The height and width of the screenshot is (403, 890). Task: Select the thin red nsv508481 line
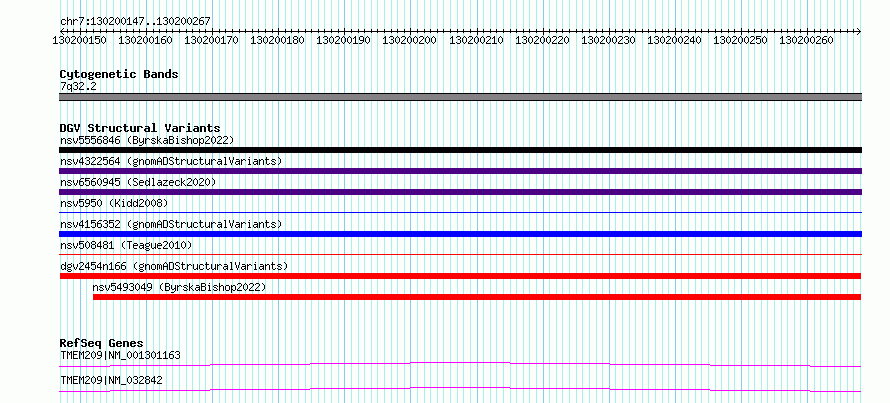[x=460, y=255]
